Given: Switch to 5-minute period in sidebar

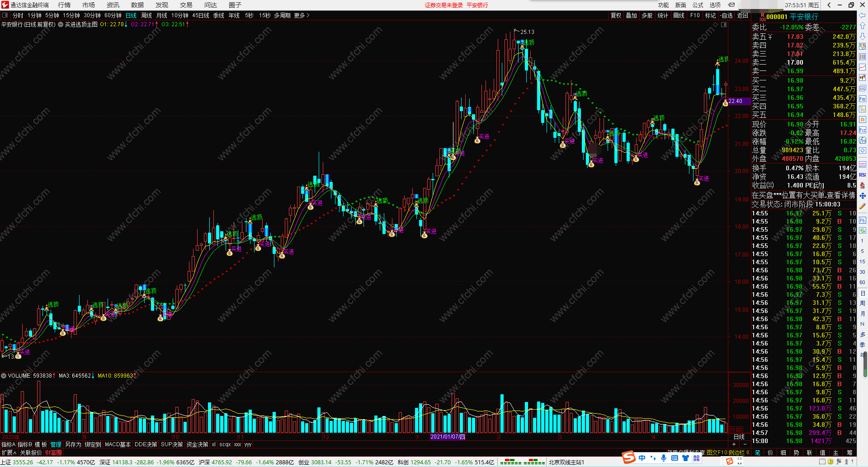Looking at the screenshot, I should click(863, 251).
